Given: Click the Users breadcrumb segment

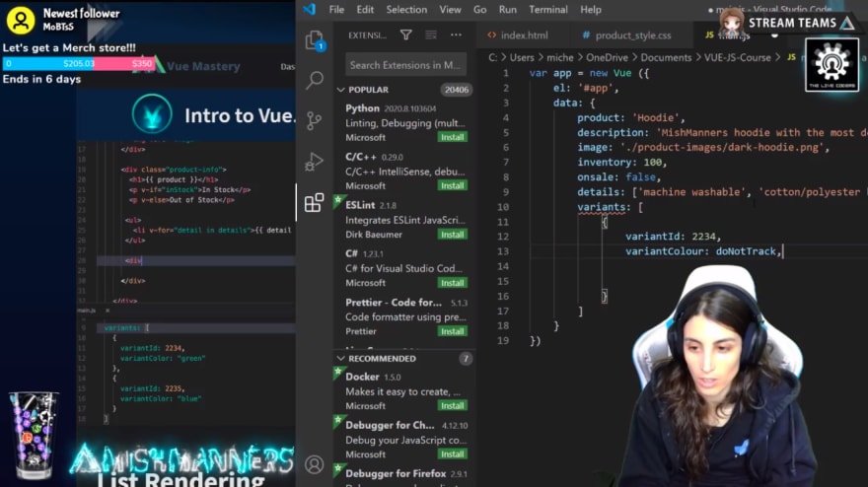Looking at the screenshot, I should pyautogui.click(x=522, y=57).
